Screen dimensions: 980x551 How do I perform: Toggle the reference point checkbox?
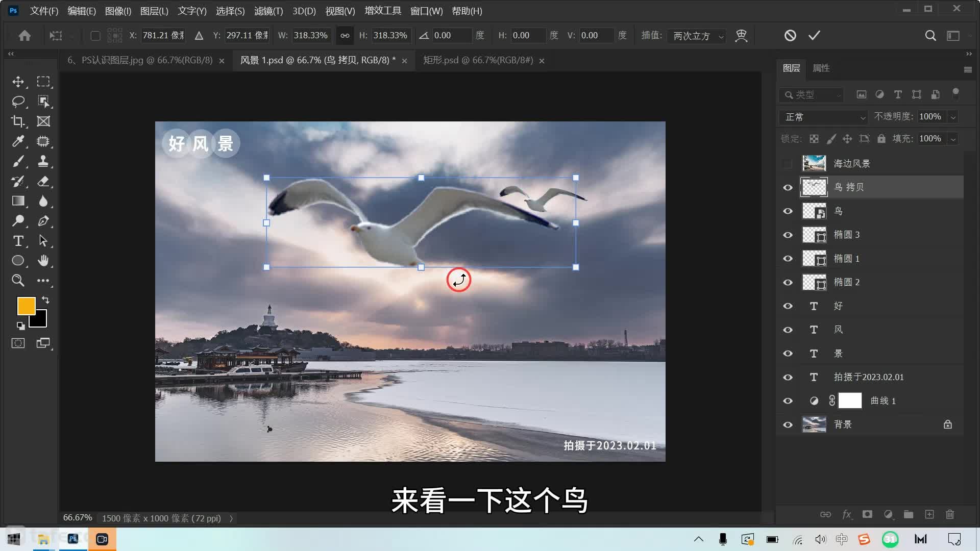click(x=95, y=36)
